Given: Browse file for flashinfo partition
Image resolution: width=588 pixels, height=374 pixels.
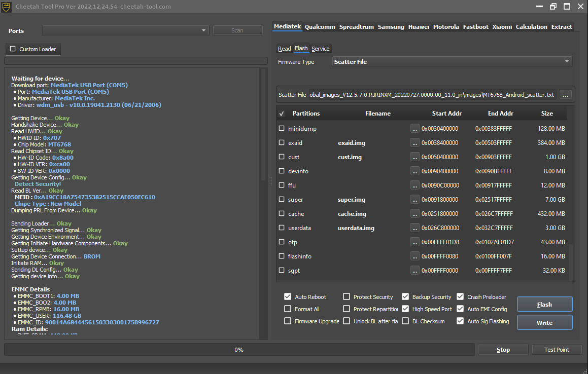Looking at the screenshot, I should [414, 256].
